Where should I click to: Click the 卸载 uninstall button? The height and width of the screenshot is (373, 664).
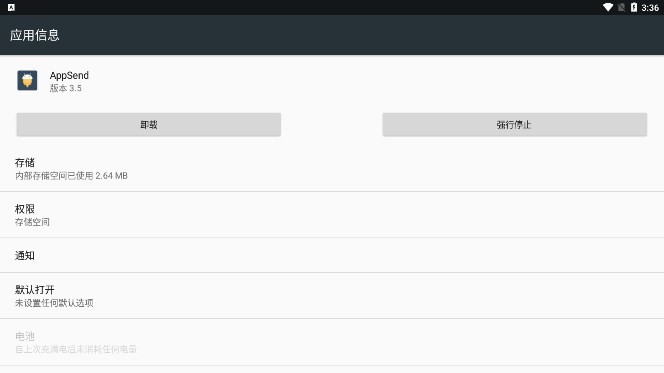pos(149,124)
